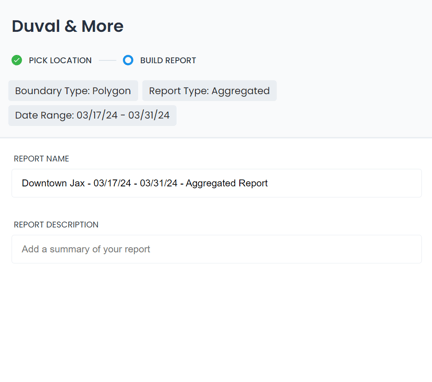The width and height of the screenshot is (432, 382).
Task: Click the blue Build Report step circle
Action: [128, 60]
